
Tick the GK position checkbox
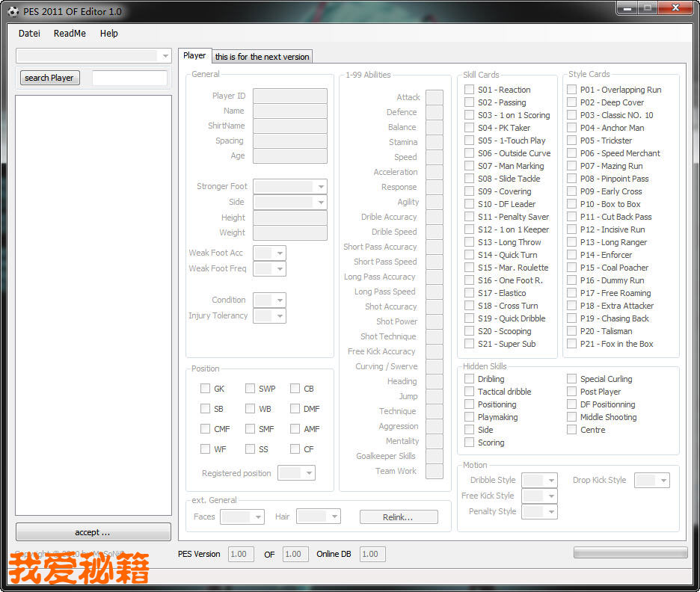click(x=205, y=389)
